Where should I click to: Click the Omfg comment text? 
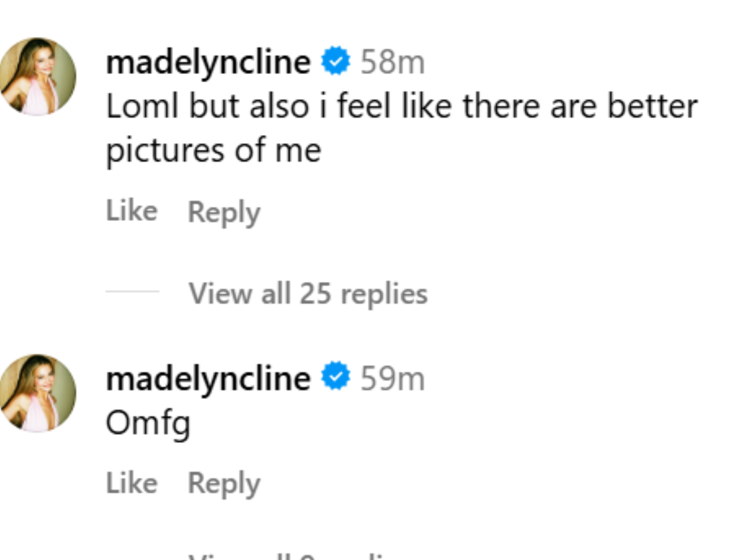(x=148, y=424)
